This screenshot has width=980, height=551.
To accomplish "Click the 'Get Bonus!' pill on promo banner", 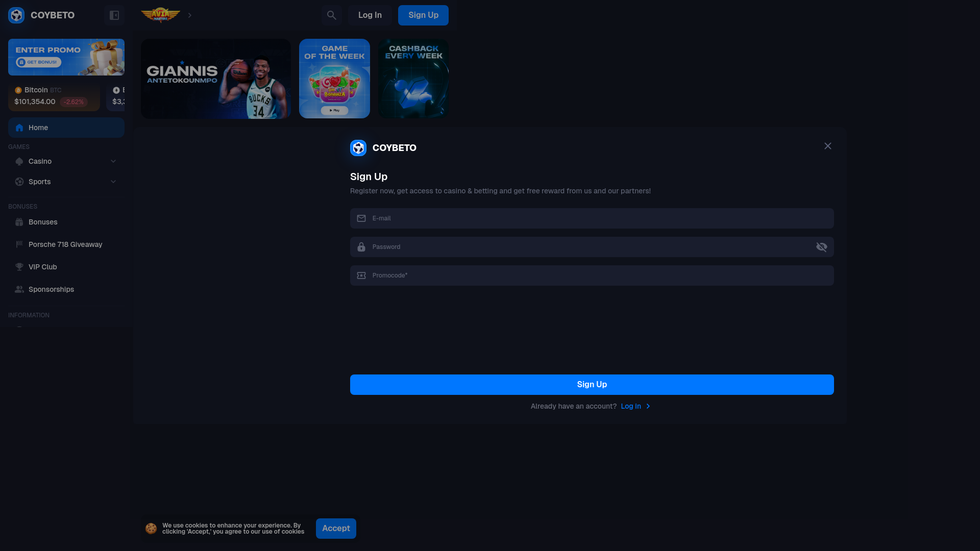I will [38, 62].
